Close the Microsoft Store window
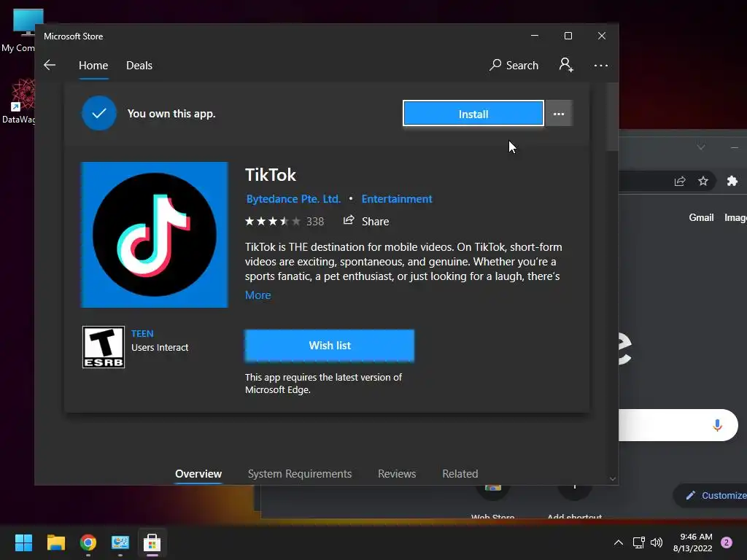Viewport: 747px width, 560px height. pyautogui.click(x=602, y=36)
